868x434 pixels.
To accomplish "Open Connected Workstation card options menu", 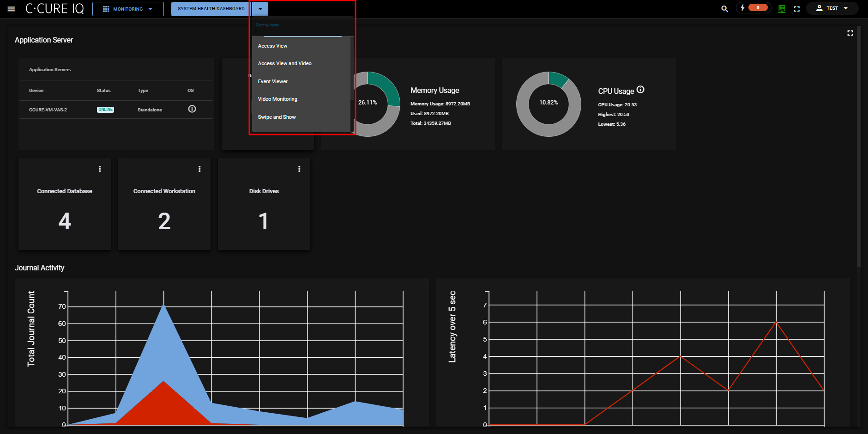I will coord(199,169).
